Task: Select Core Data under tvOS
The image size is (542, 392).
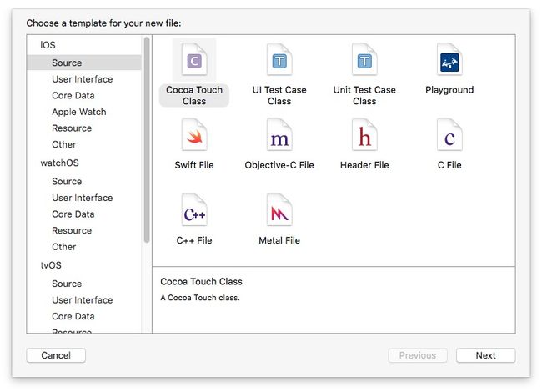Action: 73,316
